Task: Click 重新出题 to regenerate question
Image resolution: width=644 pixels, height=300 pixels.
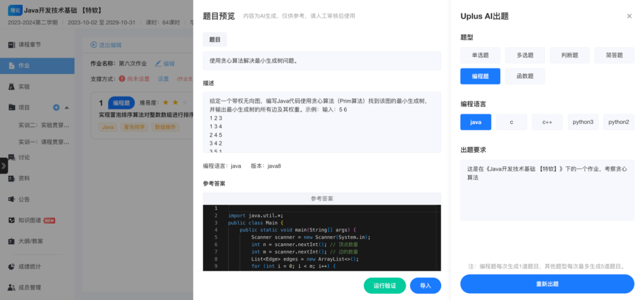Action: 547,284
